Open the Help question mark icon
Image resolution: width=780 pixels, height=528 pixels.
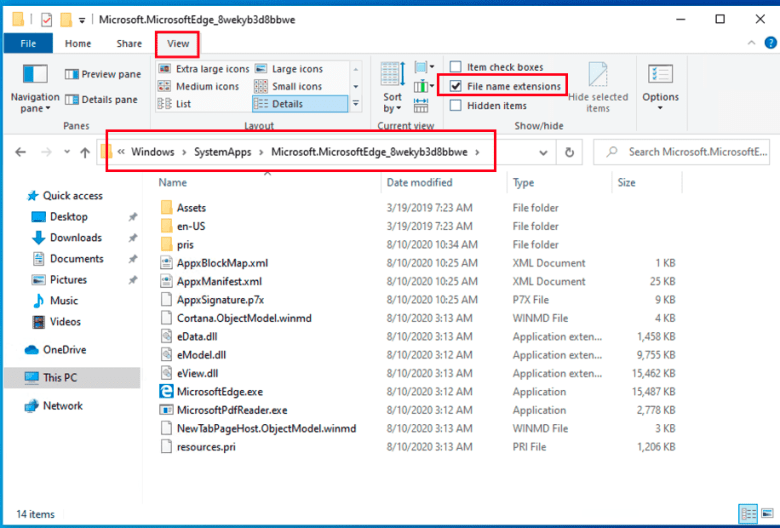[771, 43]
